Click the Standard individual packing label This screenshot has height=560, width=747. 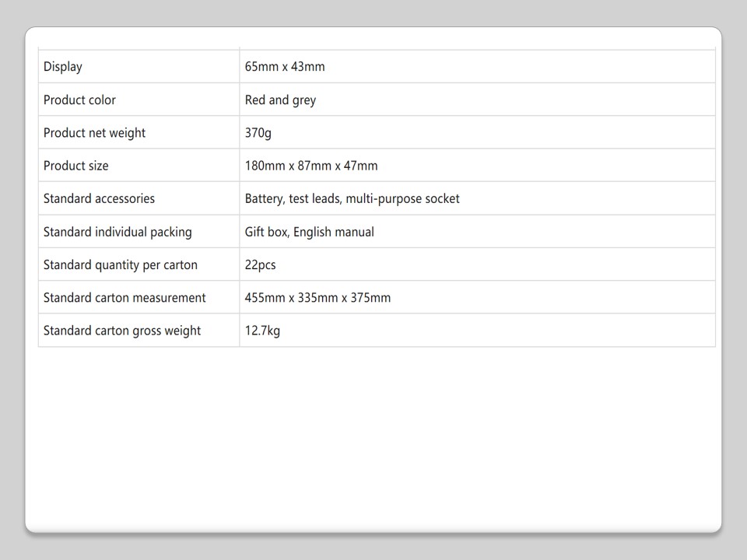[117, 232]
